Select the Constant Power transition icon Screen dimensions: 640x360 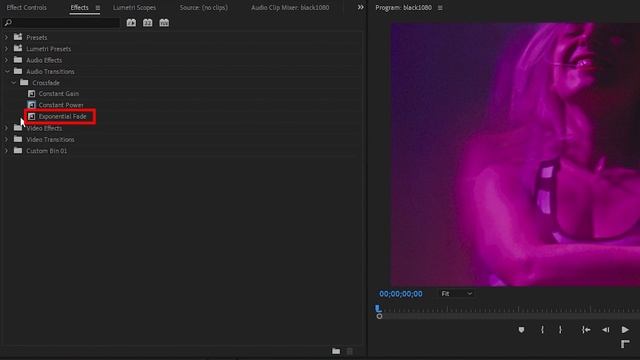pyautogui.click(x=31, y=105)
